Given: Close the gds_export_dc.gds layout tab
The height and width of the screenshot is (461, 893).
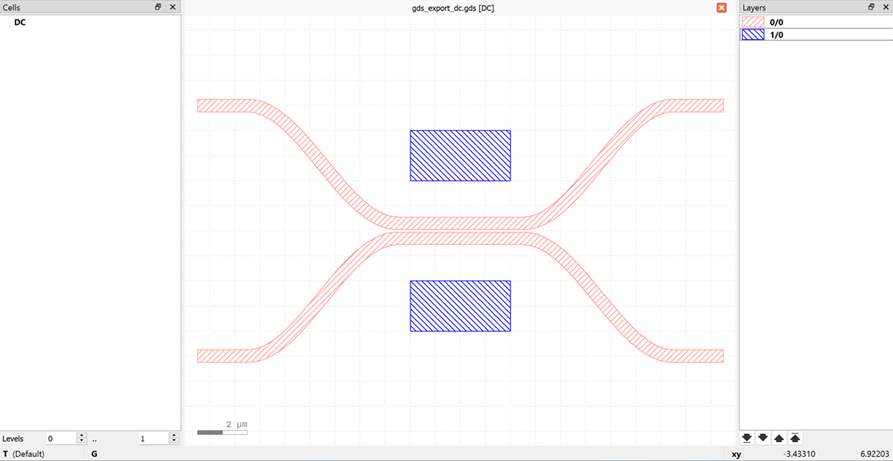Looking at the screenshot, I should pyautogui.click(x=721, y=7).
